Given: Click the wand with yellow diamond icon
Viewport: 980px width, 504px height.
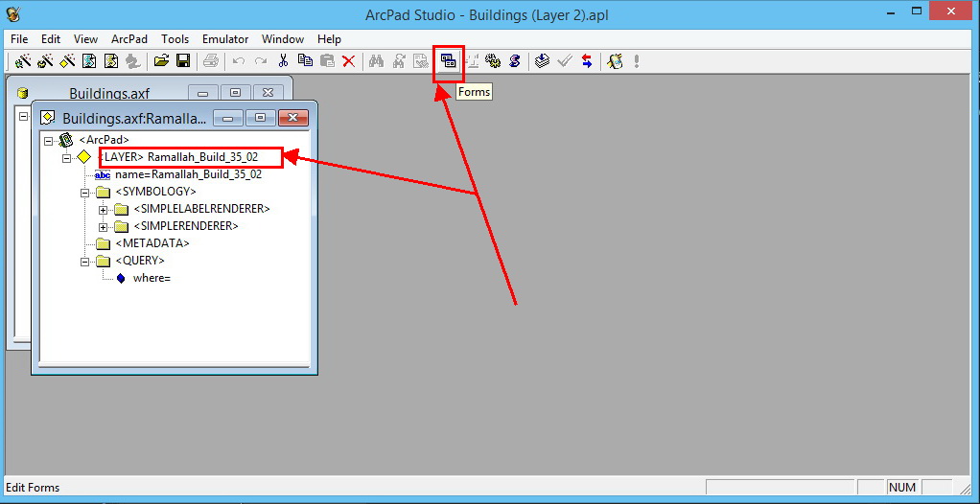Looking at the screenshot, I should tap(67, 60).
